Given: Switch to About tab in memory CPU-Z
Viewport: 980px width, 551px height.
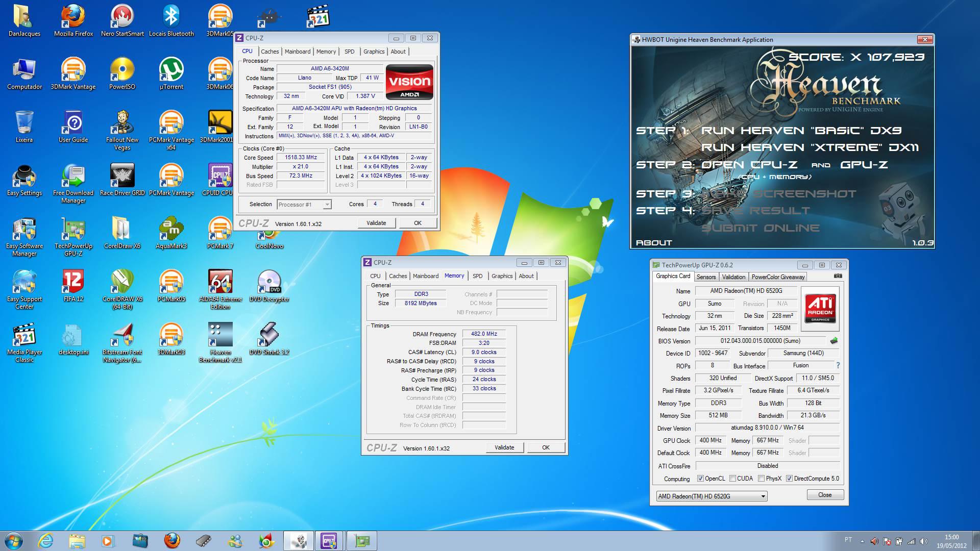Looking at the screenshot, I should click(526, 276).
